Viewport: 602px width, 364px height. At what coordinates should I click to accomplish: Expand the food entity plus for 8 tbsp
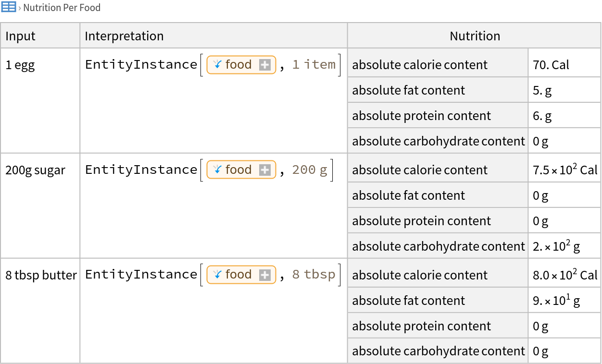click(265, 275)
